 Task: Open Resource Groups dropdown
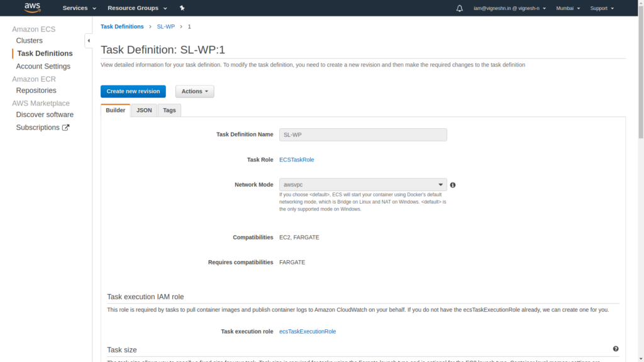point(137,8)
